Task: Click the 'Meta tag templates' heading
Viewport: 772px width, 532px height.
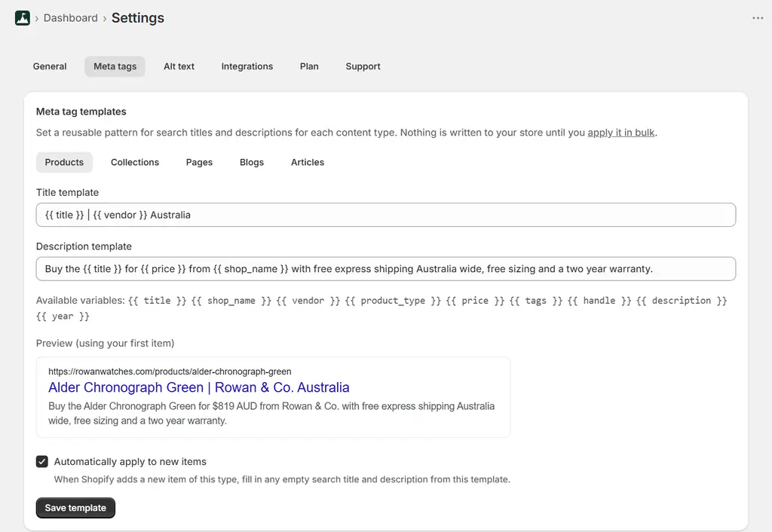Action: coord(81,112)
